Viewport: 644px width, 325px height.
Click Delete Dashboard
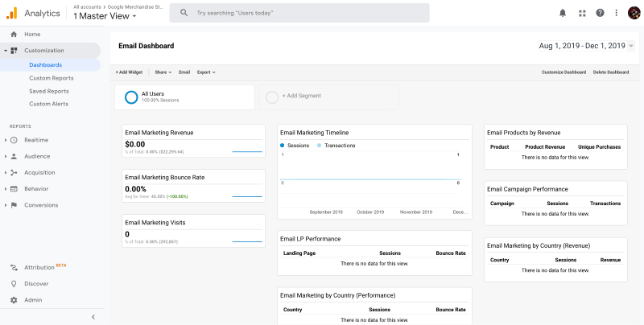[611, 72]
